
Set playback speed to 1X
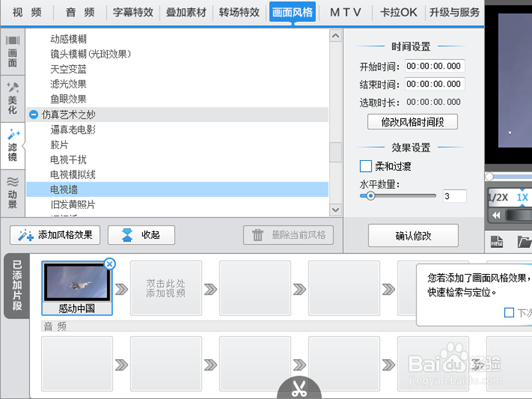point(523,198)
